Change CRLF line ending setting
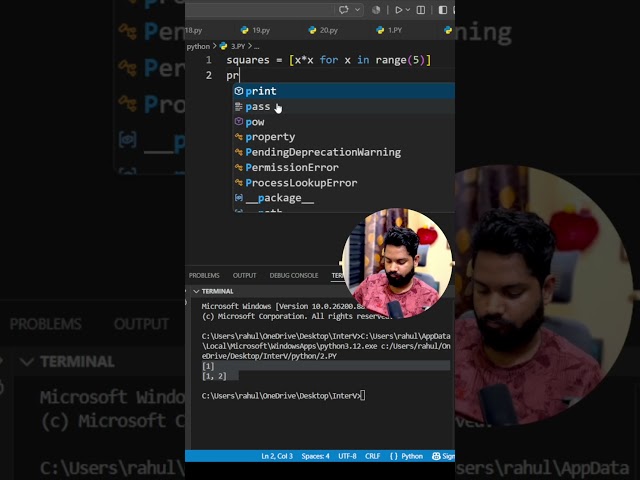 point(372,456)
